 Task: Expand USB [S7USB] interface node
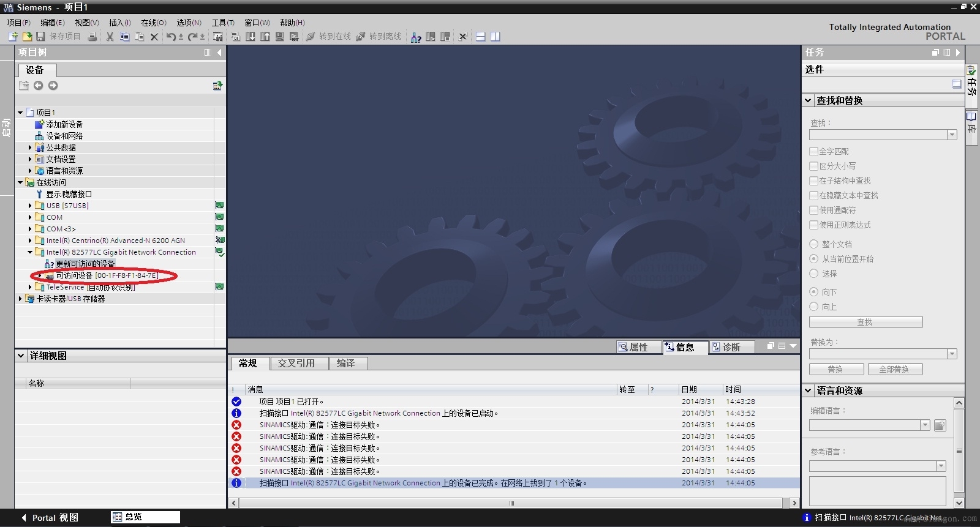[x=30, y=206]
